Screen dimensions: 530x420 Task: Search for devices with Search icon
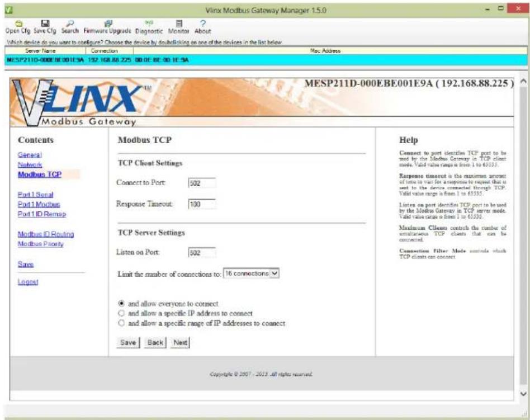pos(70,27)
